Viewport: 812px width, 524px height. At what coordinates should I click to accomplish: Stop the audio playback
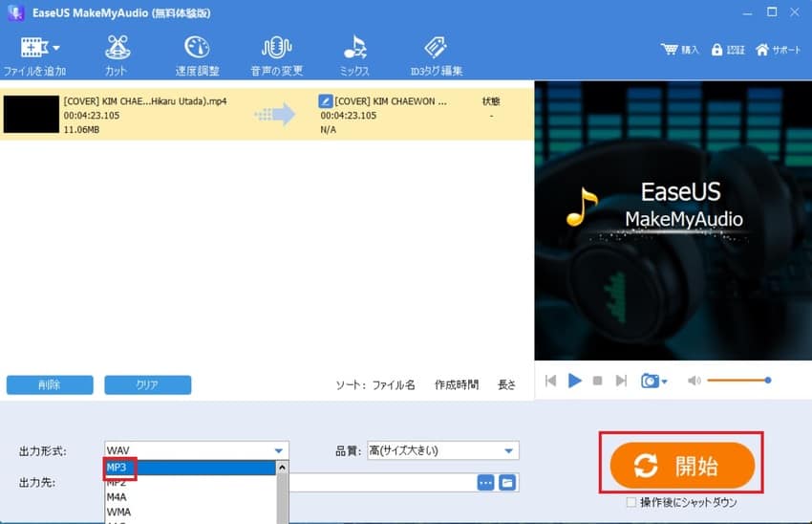(x=597, y=381)
